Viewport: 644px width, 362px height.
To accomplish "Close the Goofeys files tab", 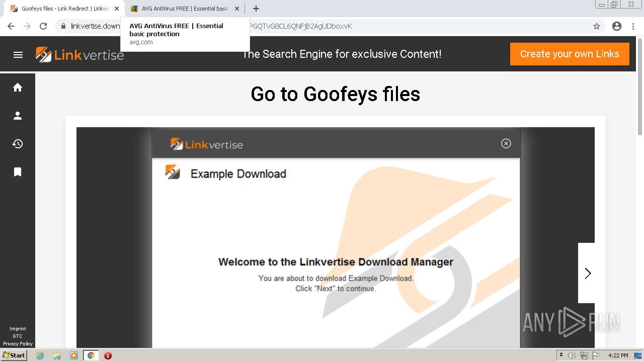I will coord(117,9).
